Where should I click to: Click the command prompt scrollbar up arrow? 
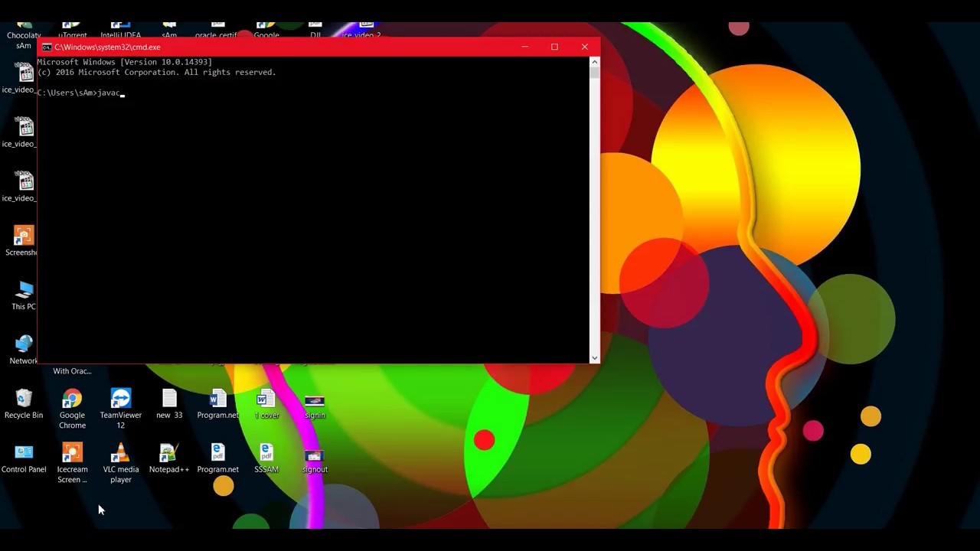pos(594,62)
